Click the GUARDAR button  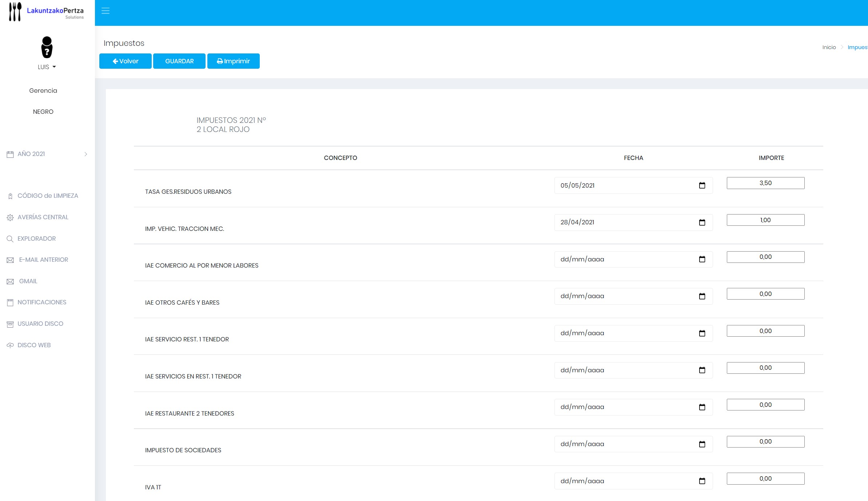pos(179,61)
